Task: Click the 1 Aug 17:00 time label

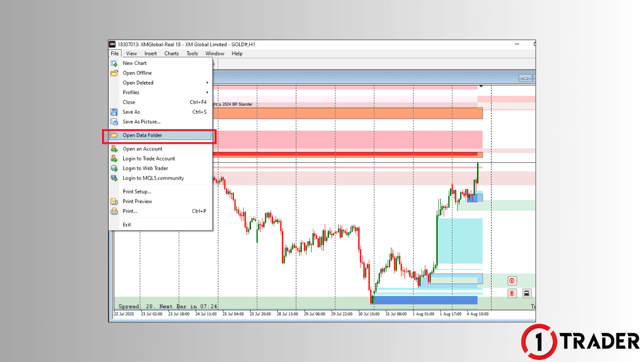Action: click(450, 314)
